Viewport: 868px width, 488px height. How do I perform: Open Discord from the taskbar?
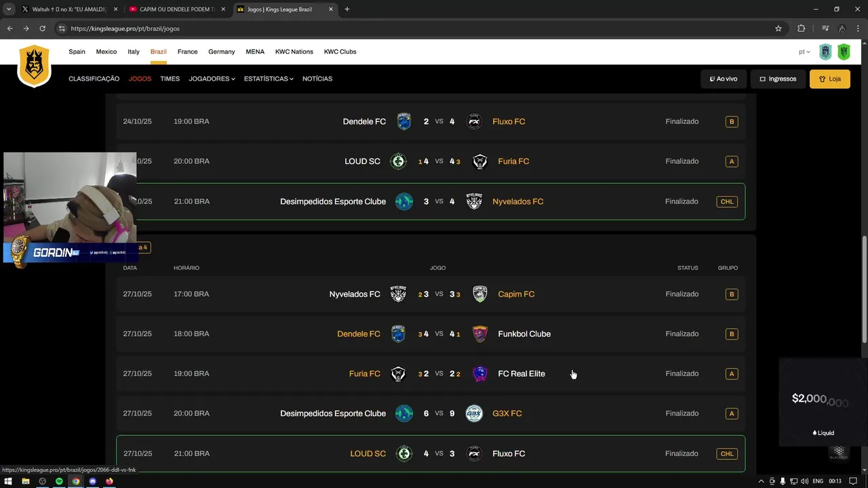92,481
